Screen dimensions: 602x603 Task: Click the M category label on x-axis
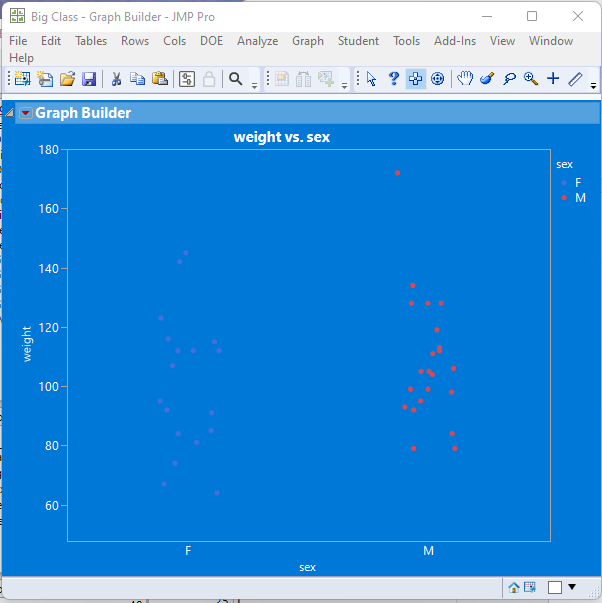pyautogui.click(x=428, y=551)
